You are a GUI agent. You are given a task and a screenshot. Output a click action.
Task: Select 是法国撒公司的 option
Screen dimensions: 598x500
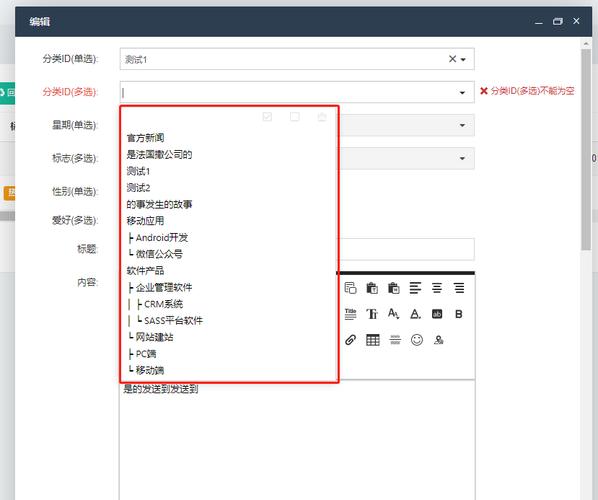pyautogui.click(x=159, y=154)
